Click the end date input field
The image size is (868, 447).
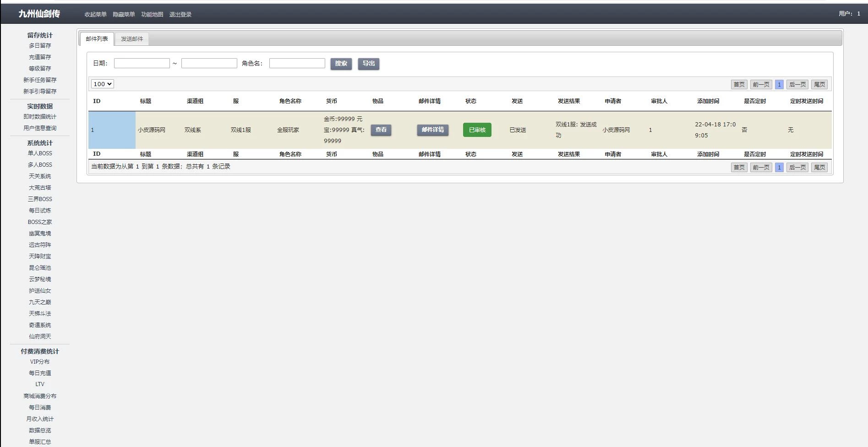(x=209, y=63)
